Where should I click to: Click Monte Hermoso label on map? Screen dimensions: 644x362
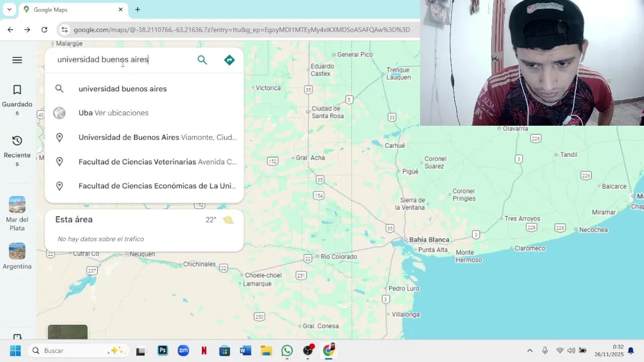469,256
